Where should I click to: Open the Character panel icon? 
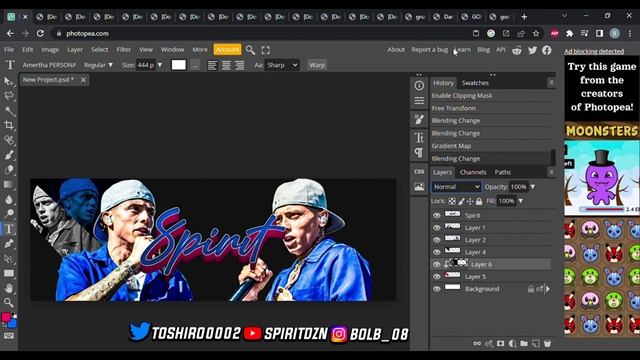click(x=419, y=137)
